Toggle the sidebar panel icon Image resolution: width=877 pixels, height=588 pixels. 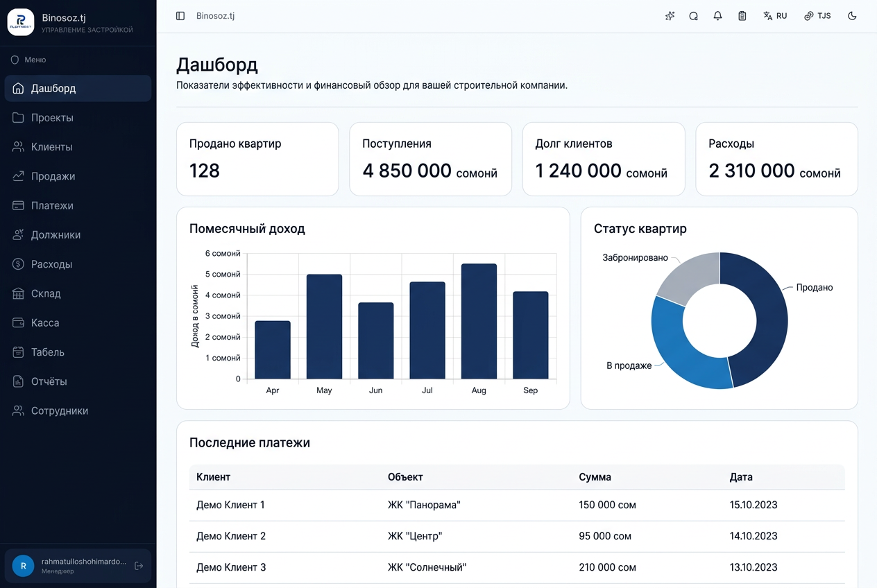click(x=180, y=16)
